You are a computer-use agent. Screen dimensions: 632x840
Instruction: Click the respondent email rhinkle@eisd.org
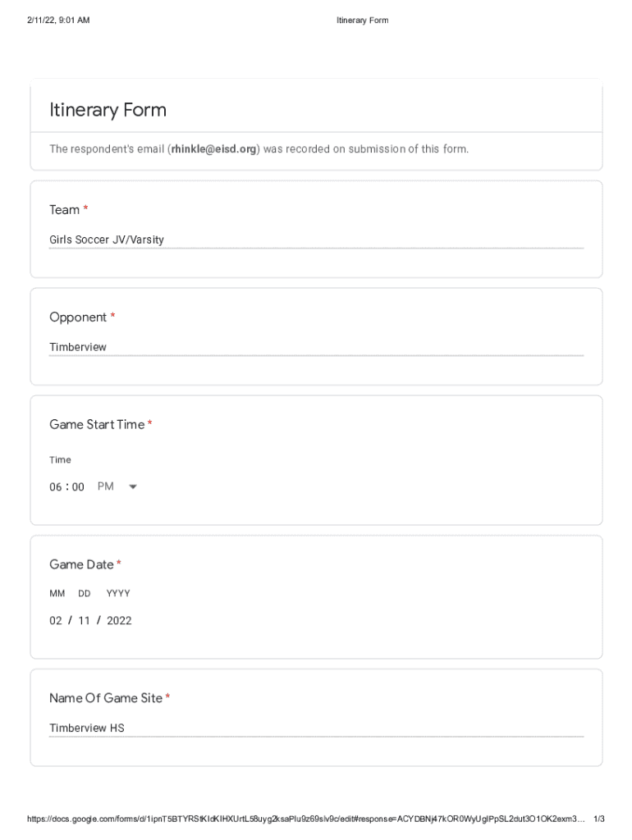[214, 149]
